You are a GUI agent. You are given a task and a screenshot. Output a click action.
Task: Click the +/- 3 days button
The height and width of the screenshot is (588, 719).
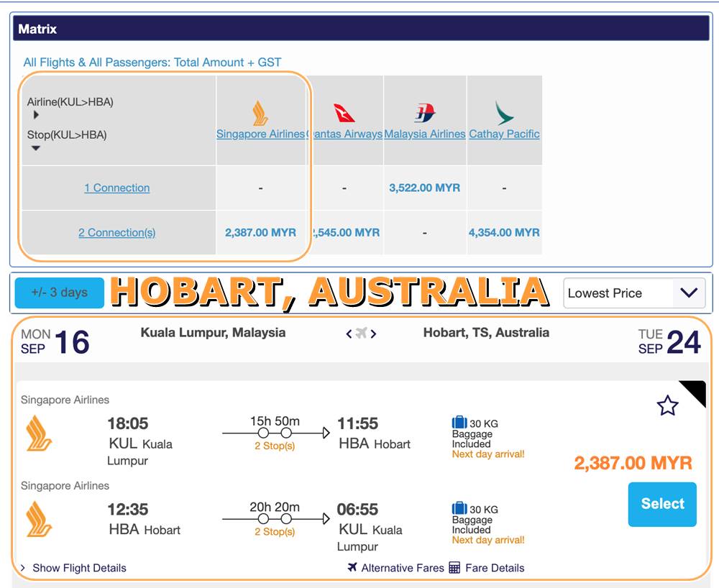tap(60, 293)
